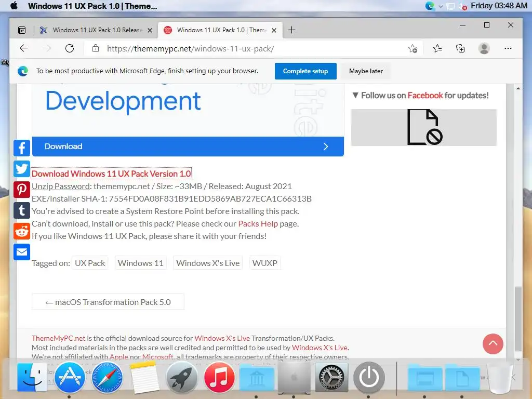
Task: Open a new tab with plus button
Action: [291, 30]
